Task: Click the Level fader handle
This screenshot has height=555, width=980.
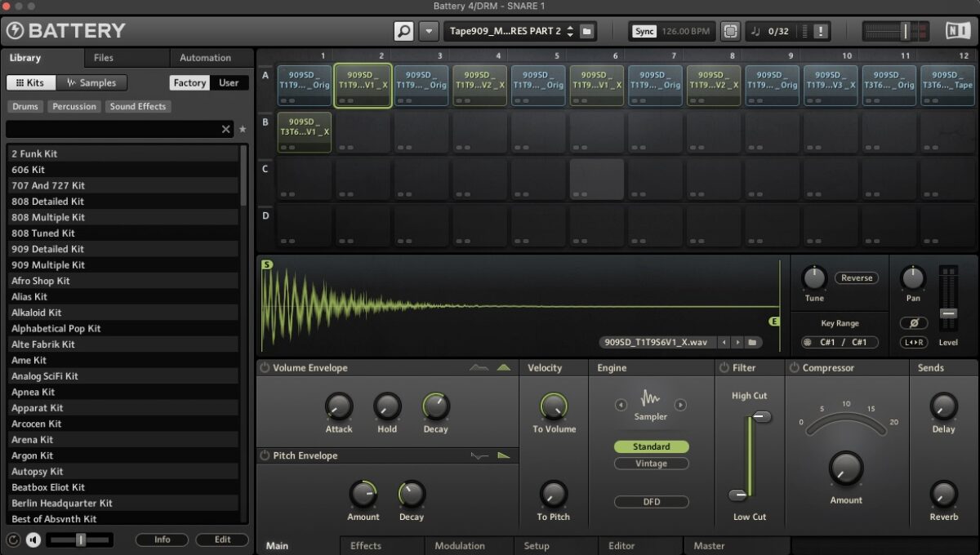Action: coord(948,313)
